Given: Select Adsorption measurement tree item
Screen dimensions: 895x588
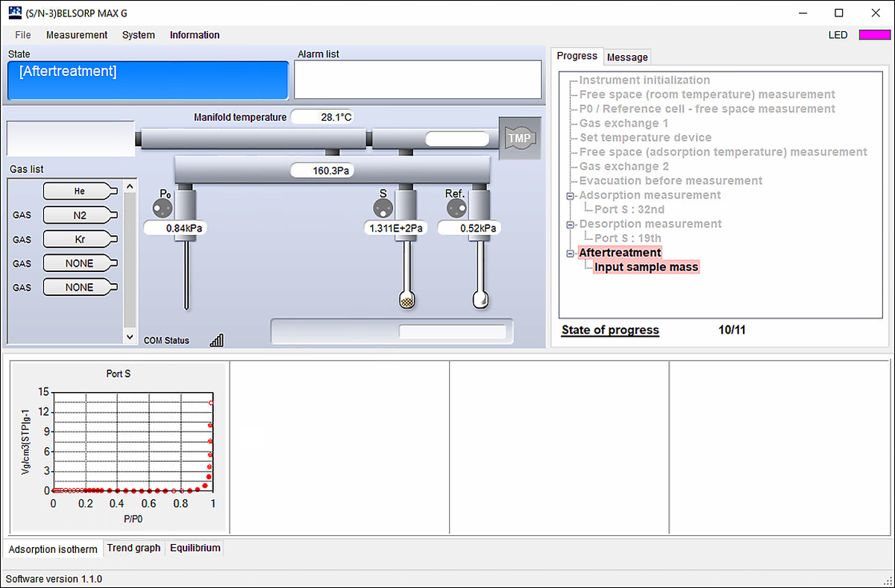Looking at the screenshot, I should pos(650,195).
